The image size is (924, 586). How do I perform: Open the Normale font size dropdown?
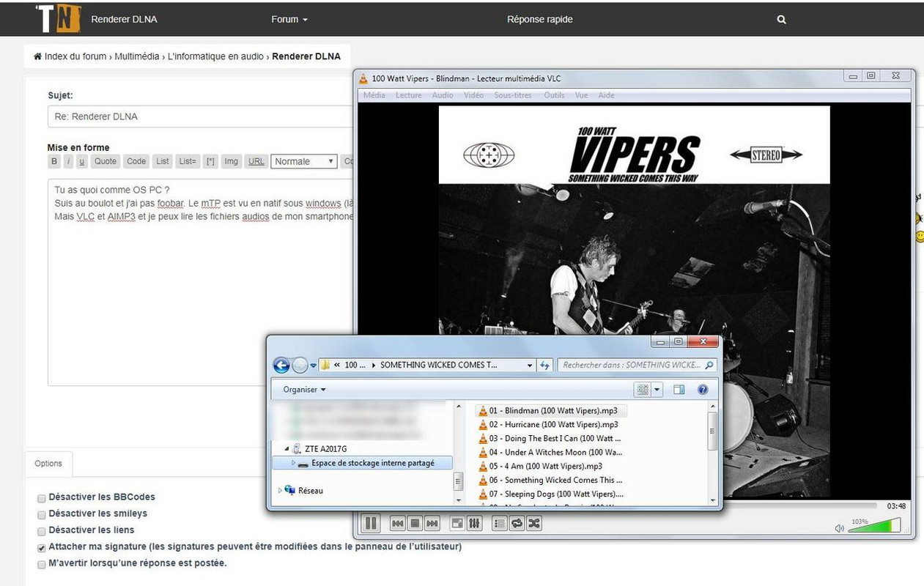click(304, 161)
